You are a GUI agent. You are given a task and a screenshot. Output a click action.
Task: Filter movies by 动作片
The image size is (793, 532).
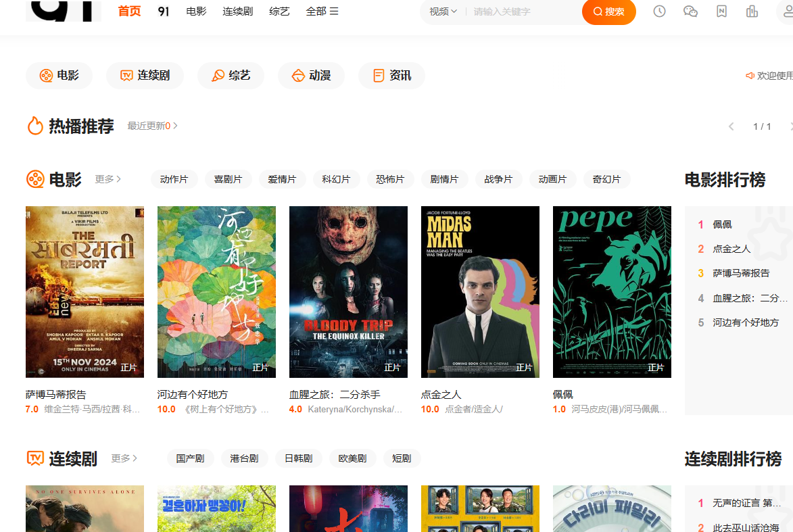coord(174,180)
